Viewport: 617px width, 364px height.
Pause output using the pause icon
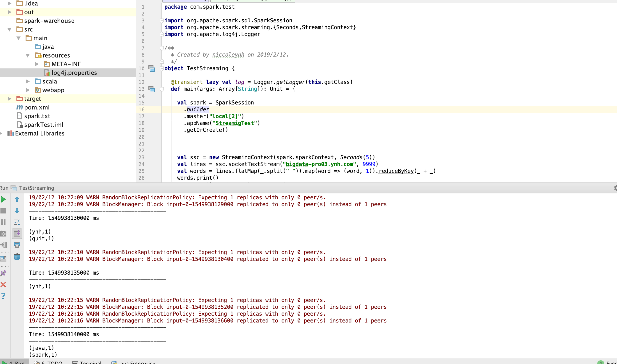pyautogui.click(x=3, y=222)
